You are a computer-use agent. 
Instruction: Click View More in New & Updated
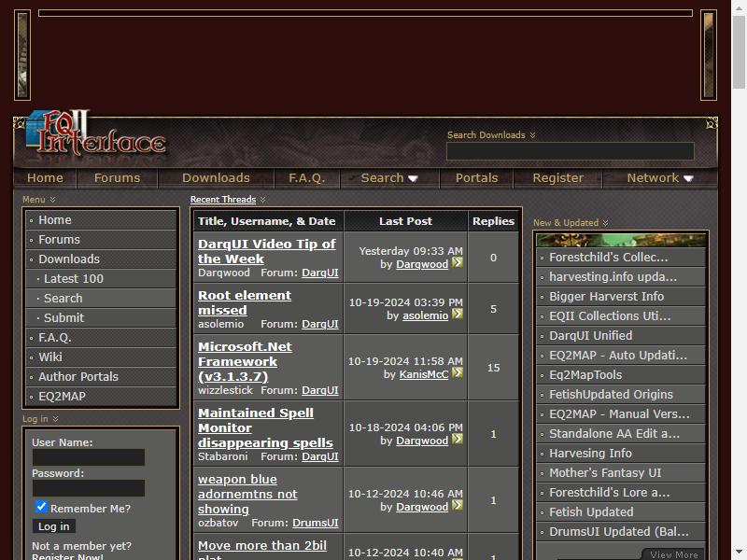click(x=673, y=554)
